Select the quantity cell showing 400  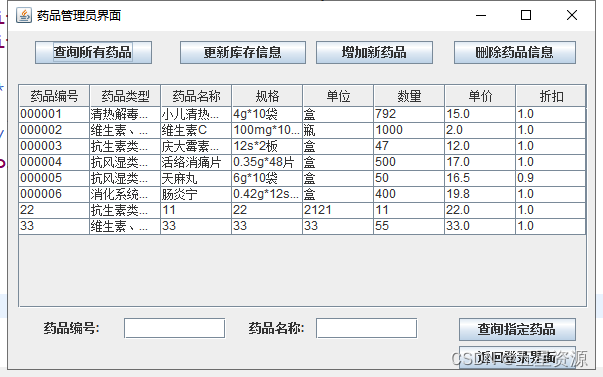(409, 194)
